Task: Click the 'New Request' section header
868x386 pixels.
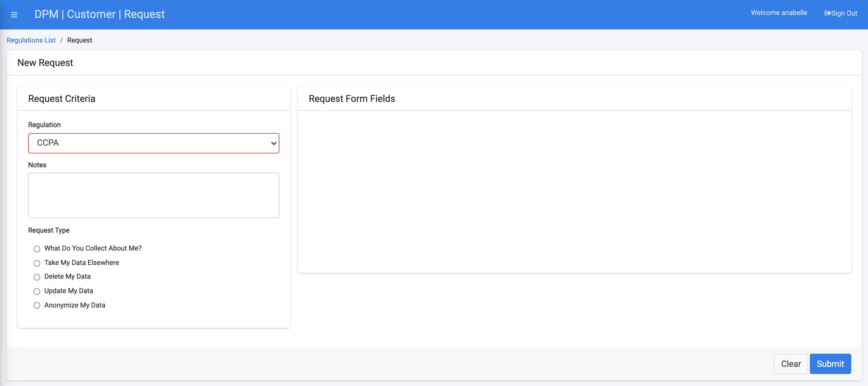Action: point(45,63)
